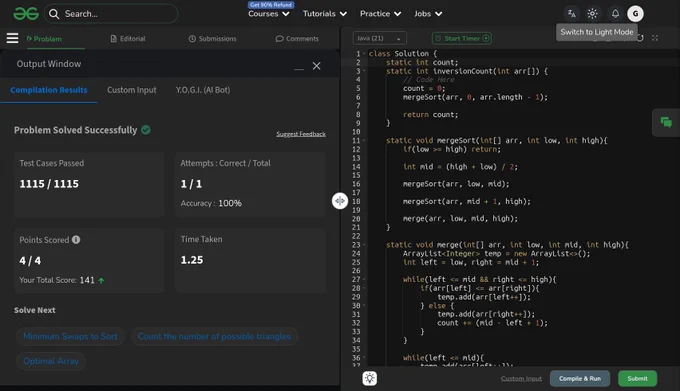Click Compile & Run button
The height and width of the screenshot is (391, 680).
coord(580,378)
